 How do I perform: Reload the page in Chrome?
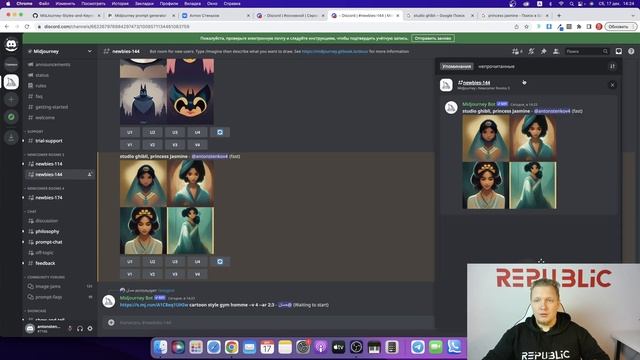point(27,27)
